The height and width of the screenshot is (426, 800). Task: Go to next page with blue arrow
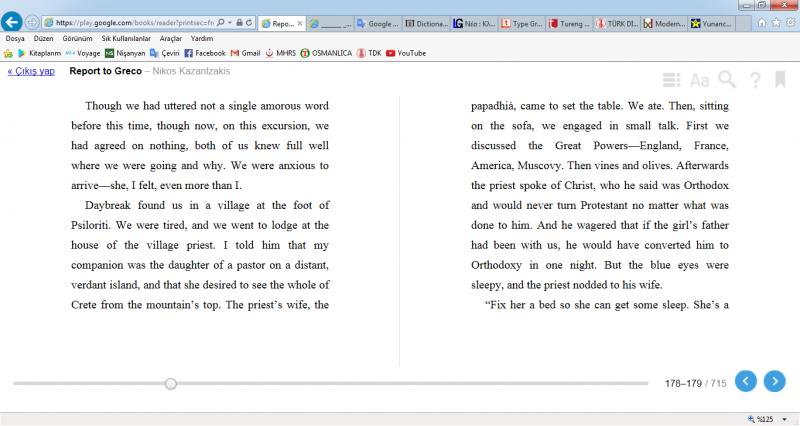(774, 381)
